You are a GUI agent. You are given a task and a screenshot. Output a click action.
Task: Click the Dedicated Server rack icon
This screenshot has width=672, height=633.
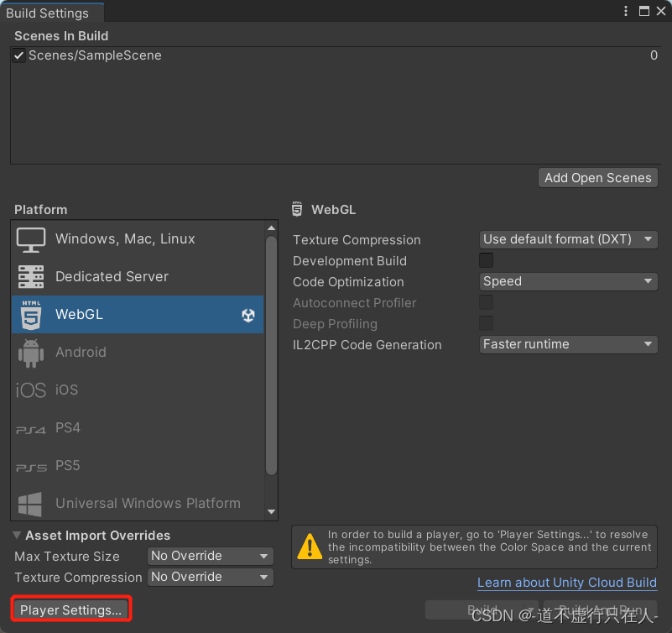[x=31, y=276]
